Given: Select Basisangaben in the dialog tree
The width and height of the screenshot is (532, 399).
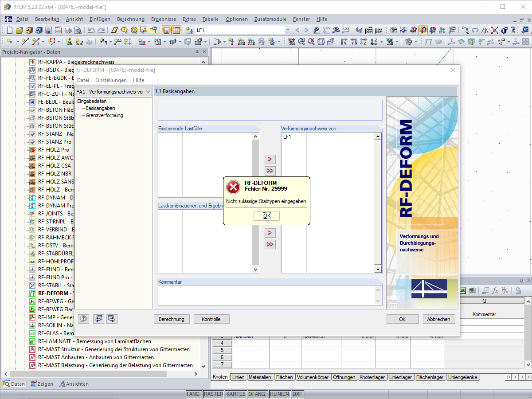Looking at the screenshot, I should [x=100, y=108].
